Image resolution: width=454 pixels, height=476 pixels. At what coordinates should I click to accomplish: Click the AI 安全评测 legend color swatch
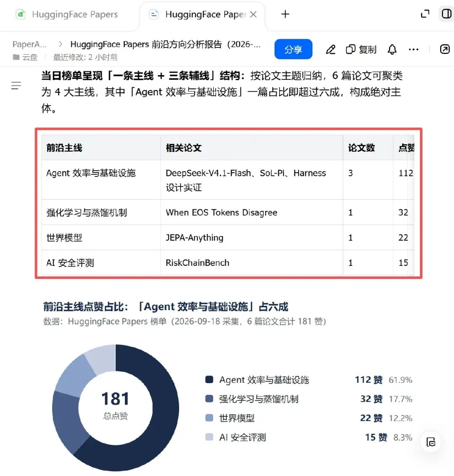(x=209, y=437)
